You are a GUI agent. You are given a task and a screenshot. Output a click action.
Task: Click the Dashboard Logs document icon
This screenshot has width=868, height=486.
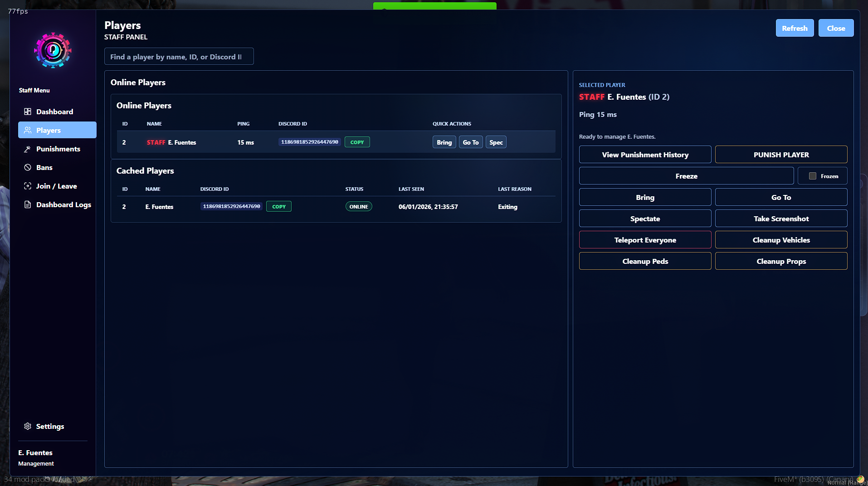tap(28, 204)
